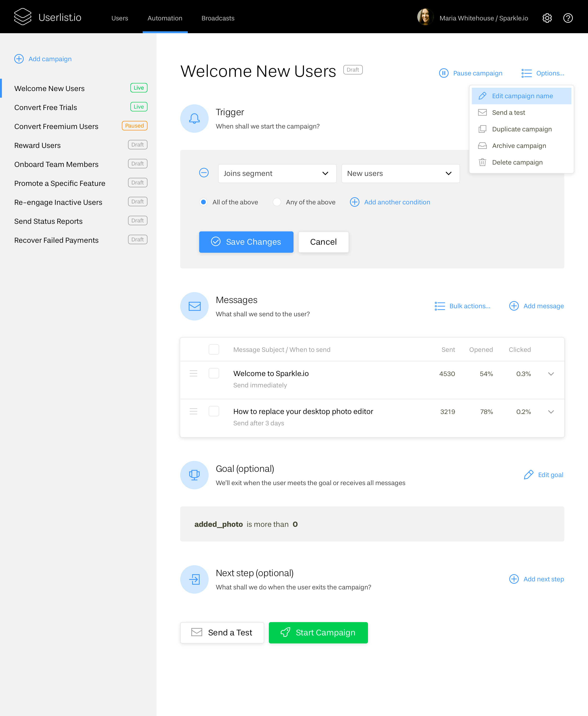Expand details for How to replace your desktop photo editor
Screen dimensions: 588x716
pos(551,412)
